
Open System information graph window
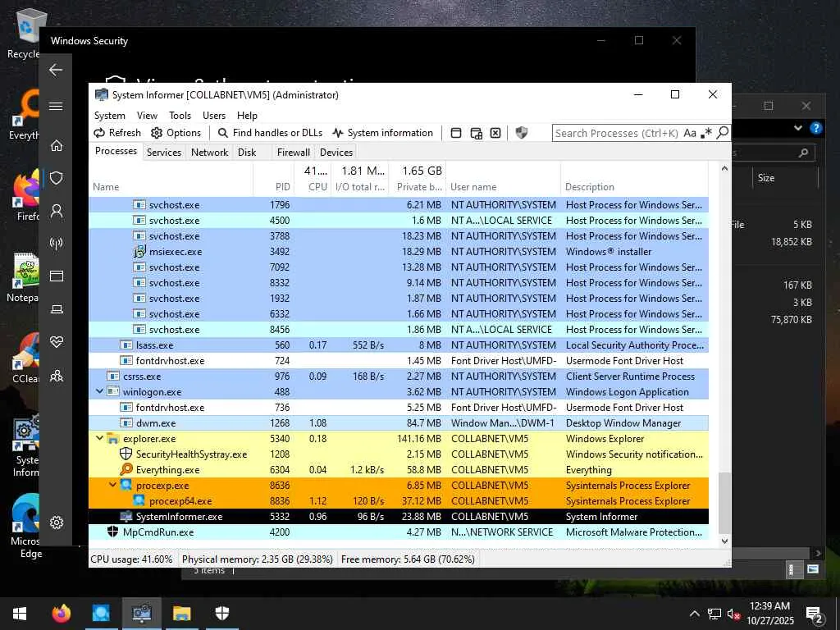(x=382, y=133)
